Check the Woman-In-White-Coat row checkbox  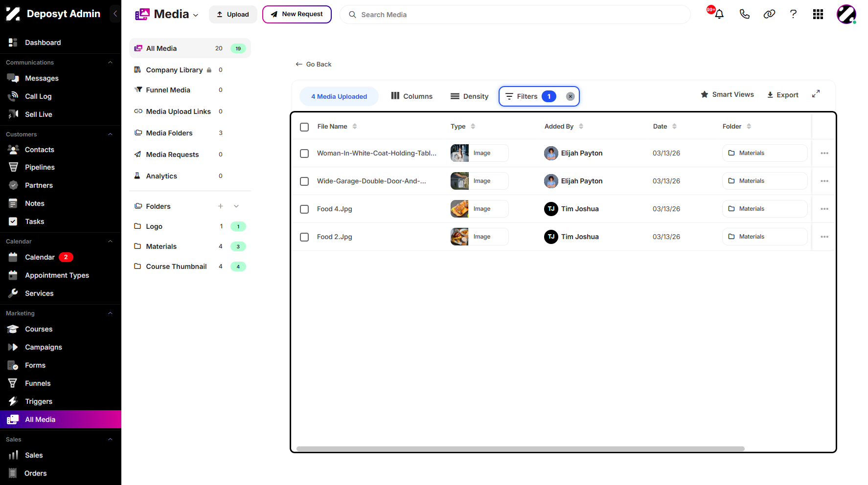point(304,154)
